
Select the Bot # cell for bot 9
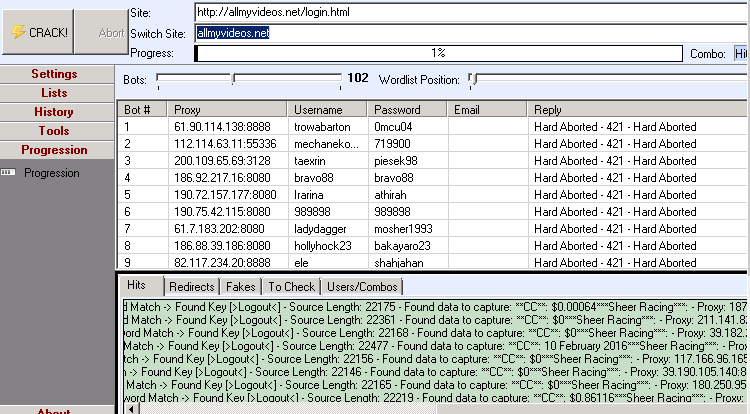click(143, 262)
